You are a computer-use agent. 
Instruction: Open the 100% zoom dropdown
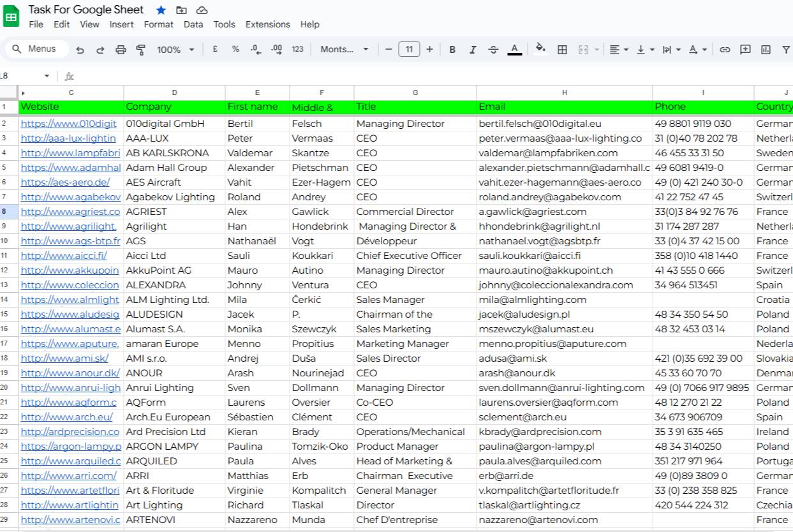point(175,50)
